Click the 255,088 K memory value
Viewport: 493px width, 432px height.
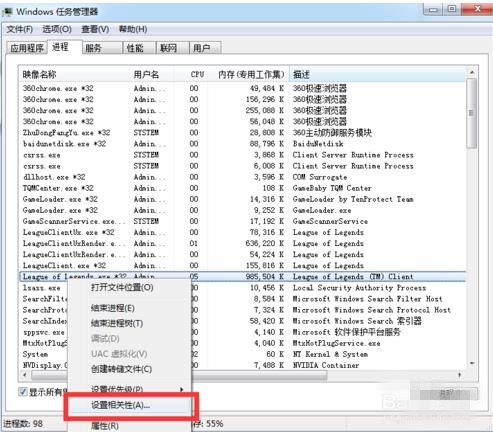(265, 110)
